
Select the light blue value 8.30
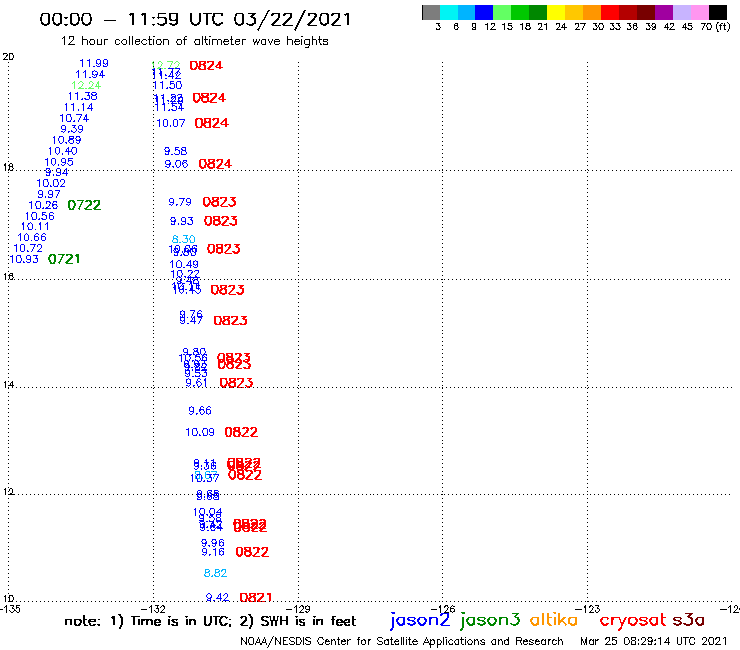[x=184, y=239]
